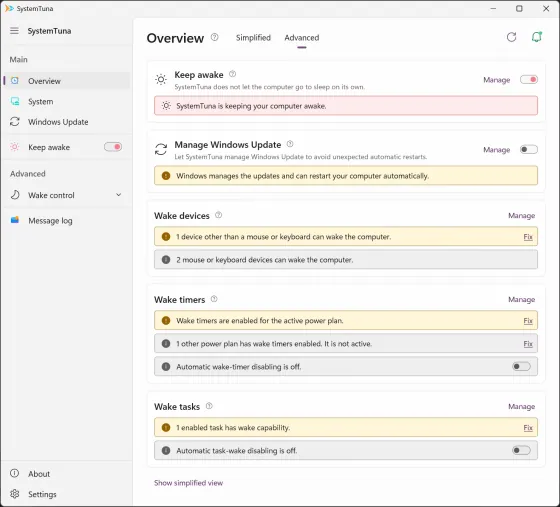Image resolution: width=560 pixels, height=507 pixels.
Task: Click Fix for wake timers on active power plan
Action: 528,321
